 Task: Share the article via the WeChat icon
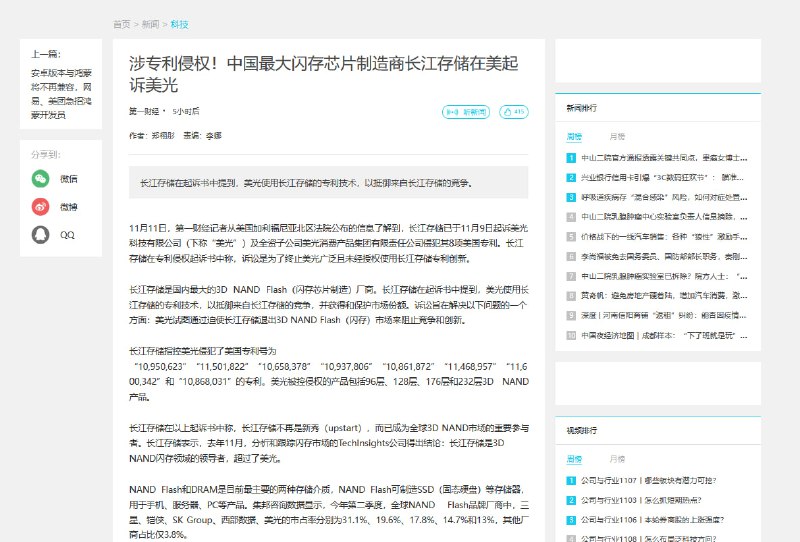[40, 179]
